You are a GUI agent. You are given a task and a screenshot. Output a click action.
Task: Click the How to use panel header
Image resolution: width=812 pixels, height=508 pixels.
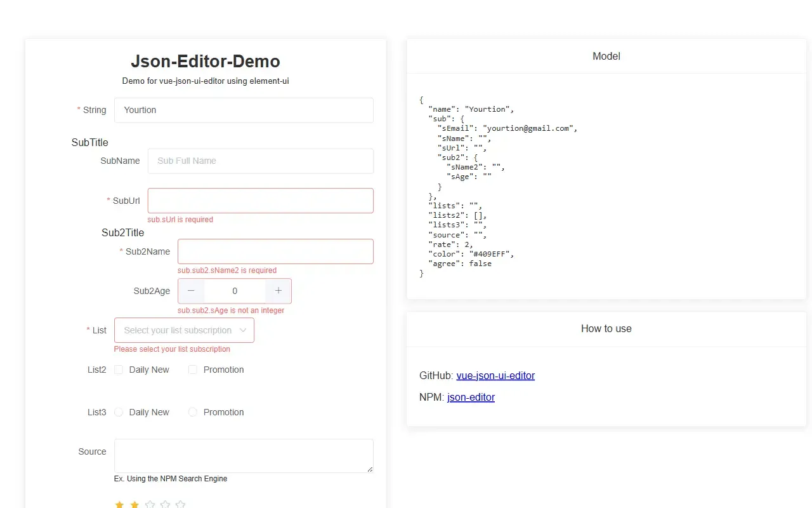[606, 328]
